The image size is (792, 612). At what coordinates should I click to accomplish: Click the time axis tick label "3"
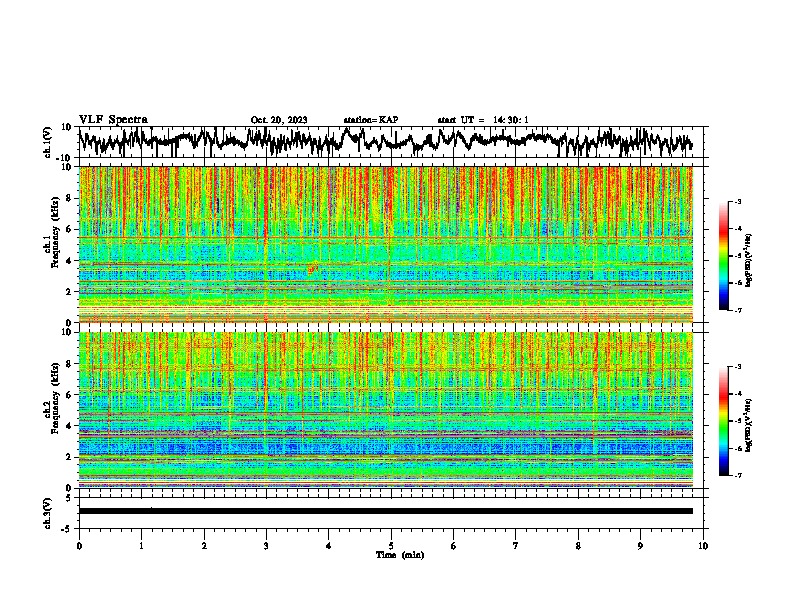(x=266, y=546)
